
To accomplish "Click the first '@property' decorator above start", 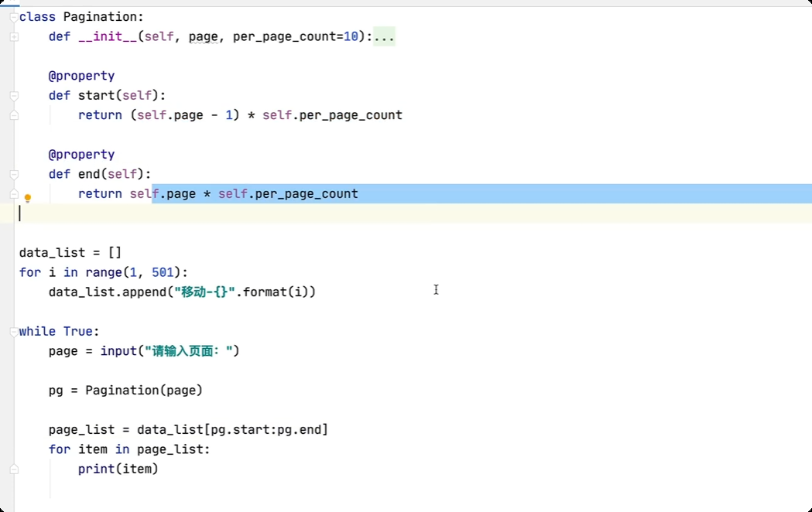I will (x=81, y=76).
